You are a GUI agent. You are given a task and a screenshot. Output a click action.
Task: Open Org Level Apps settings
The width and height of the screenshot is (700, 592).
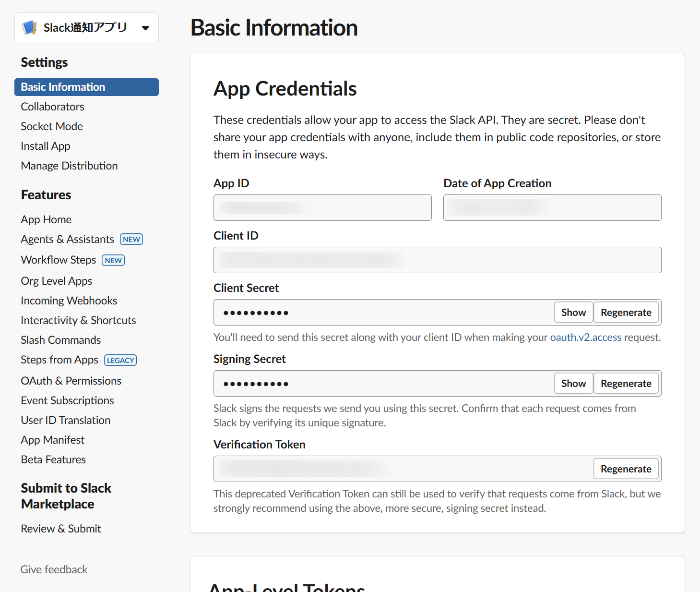coord(57,281)
